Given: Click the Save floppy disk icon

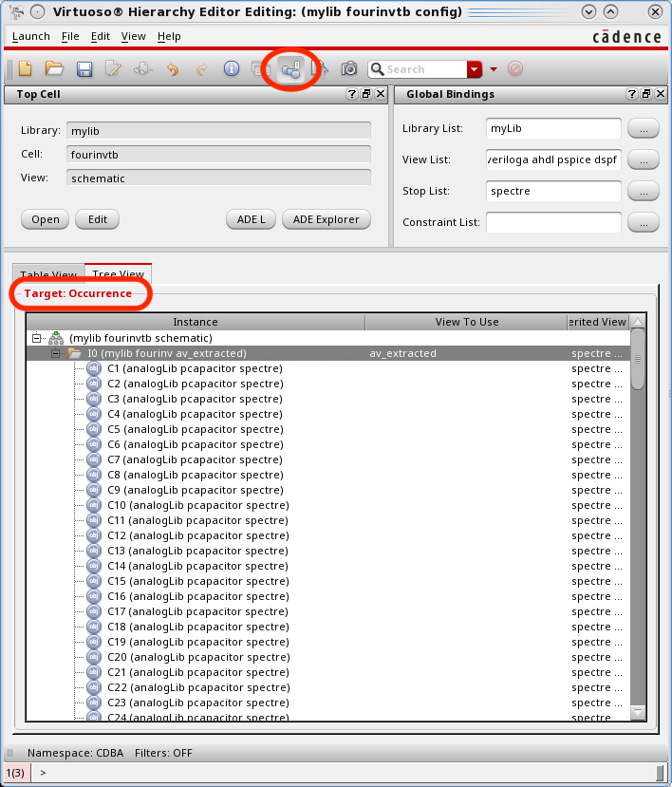Looking at the screenshot, I should point(84,69).
